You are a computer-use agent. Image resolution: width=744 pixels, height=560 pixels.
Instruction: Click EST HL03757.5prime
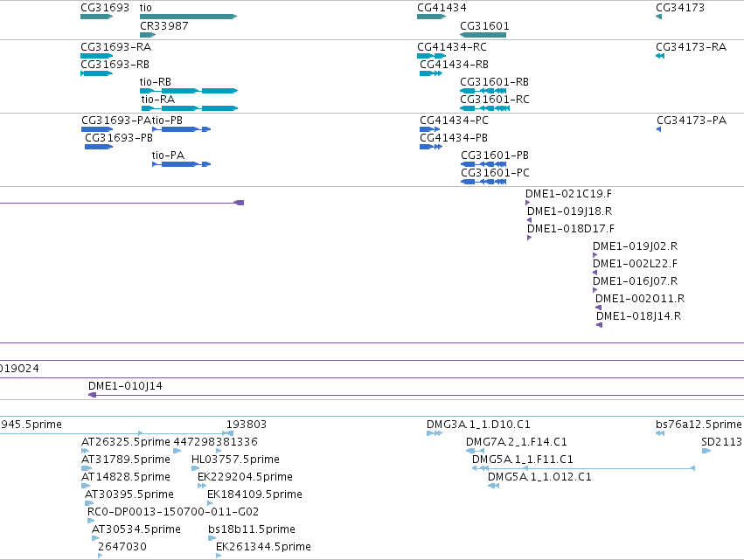click(235, 460)
